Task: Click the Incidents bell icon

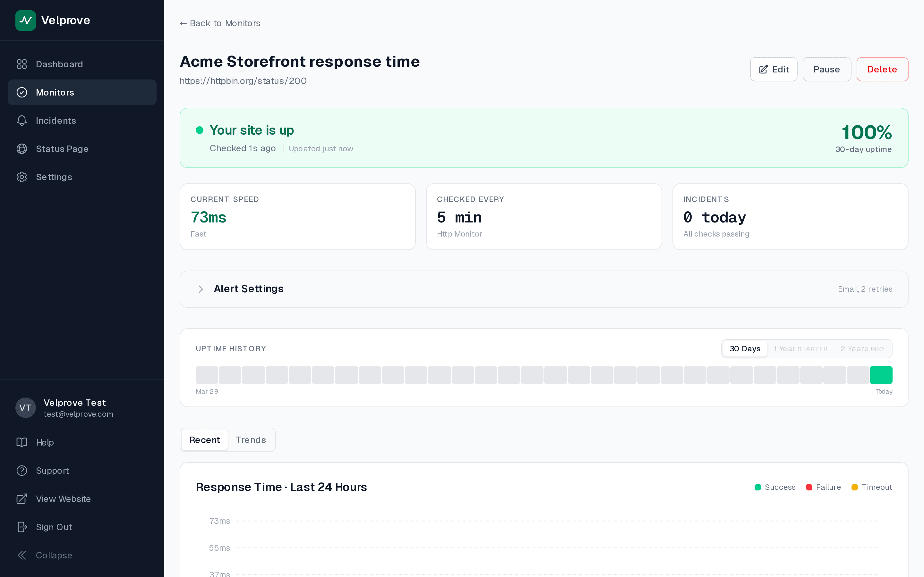Action: pyautogui.click(x=22, y=121)
